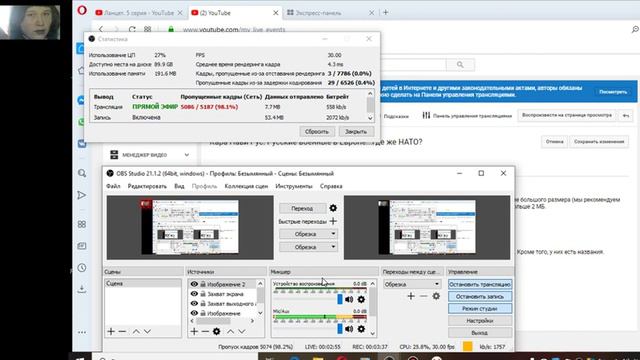640x360 pixels.
Task: Open Устройство воспроизведения audio settings gear
Action: coord(361,300)
